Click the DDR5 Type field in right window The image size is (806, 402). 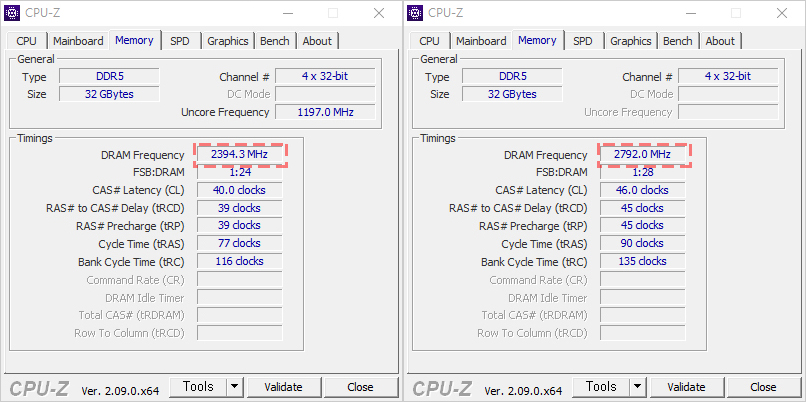pyautogui.click(x=512, y=77)
